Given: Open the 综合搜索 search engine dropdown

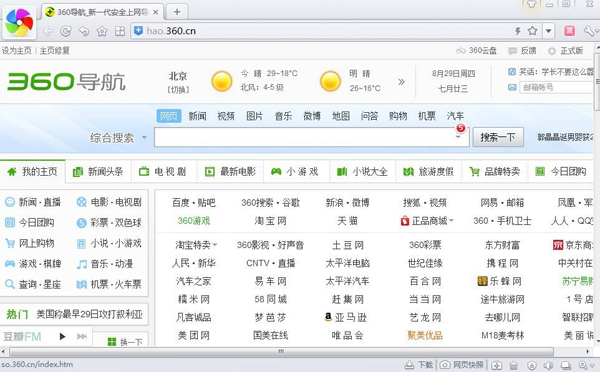Looking at the screenshot, I should pos(119,137).
